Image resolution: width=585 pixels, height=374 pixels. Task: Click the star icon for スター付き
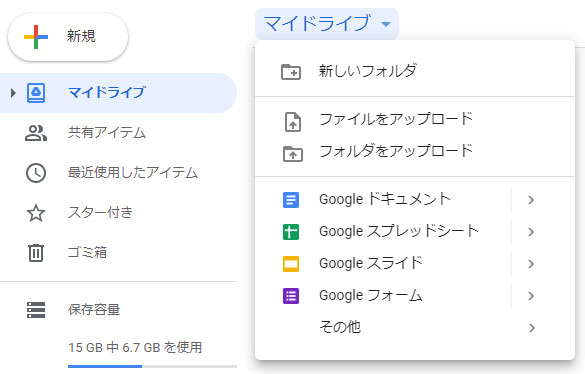tap(36, 213)
